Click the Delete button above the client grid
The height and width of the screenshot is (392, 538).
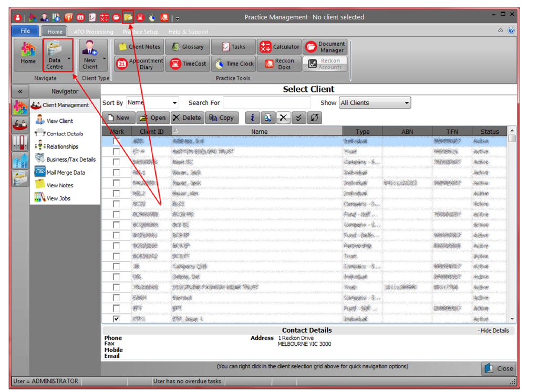tap(188, 118)
